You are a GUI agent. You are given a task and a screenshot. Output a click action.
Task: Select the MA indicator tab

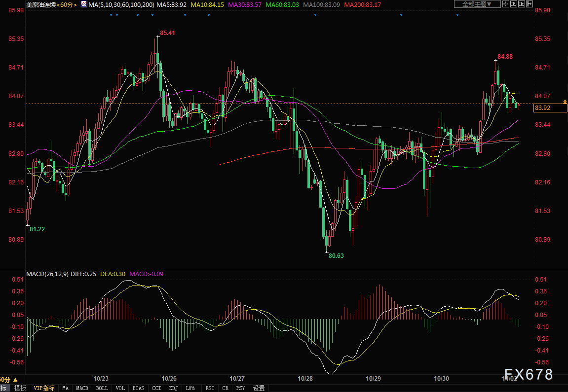pyautogui.click(x=65, y=388)
